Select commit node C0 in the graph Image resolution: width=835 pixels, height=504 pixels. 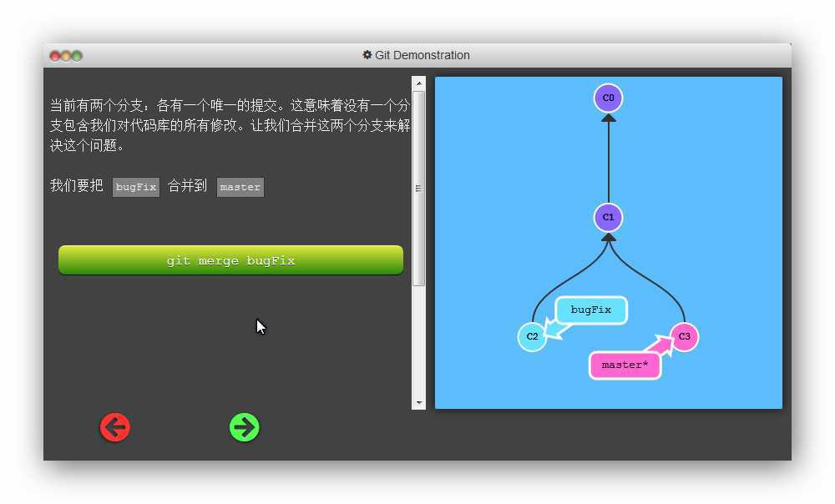click(608, 98)
